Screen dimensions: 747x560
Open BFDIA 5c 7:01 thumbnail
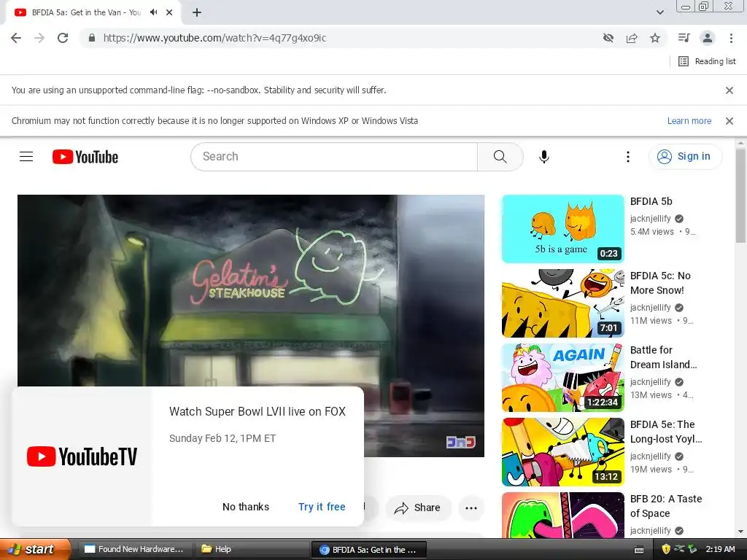[x=563, y=303]
